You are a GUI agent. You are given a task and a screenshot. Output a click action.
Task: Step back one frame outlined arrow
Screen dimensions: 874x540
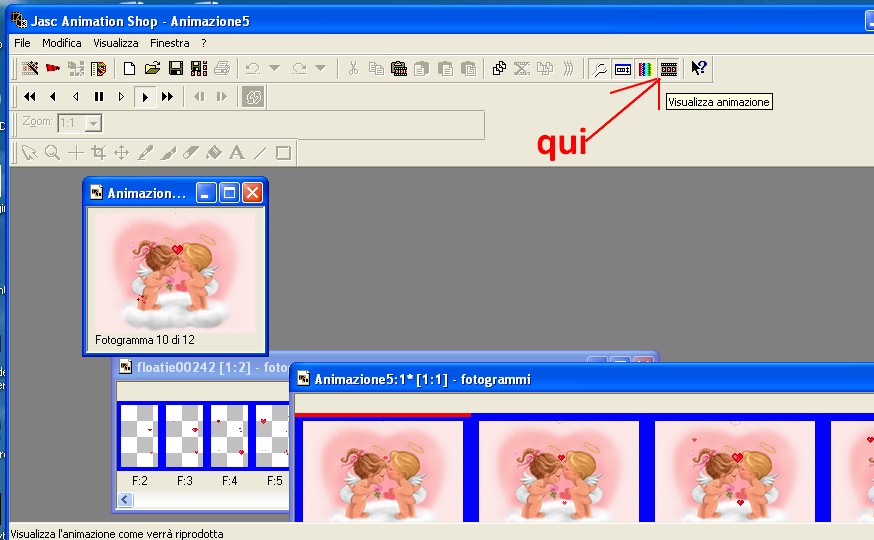[76, 96]
